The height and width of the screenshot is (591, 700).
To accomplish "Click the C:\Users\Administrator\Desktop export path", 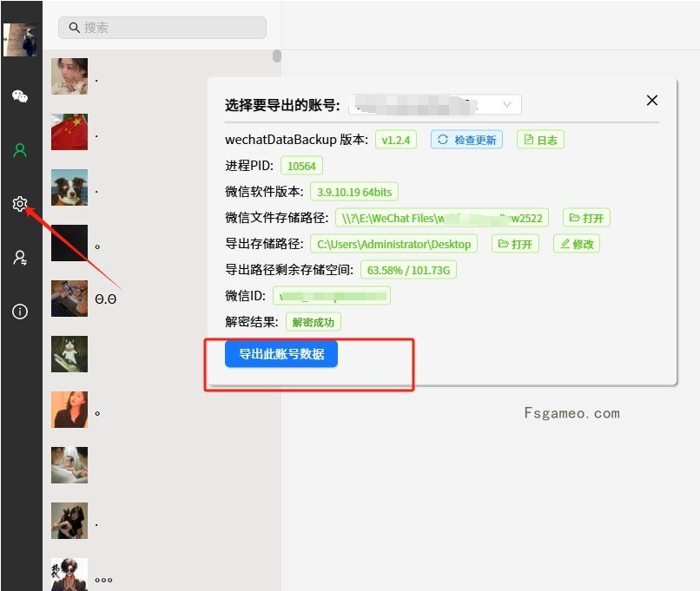I will (x=393, y=244).
